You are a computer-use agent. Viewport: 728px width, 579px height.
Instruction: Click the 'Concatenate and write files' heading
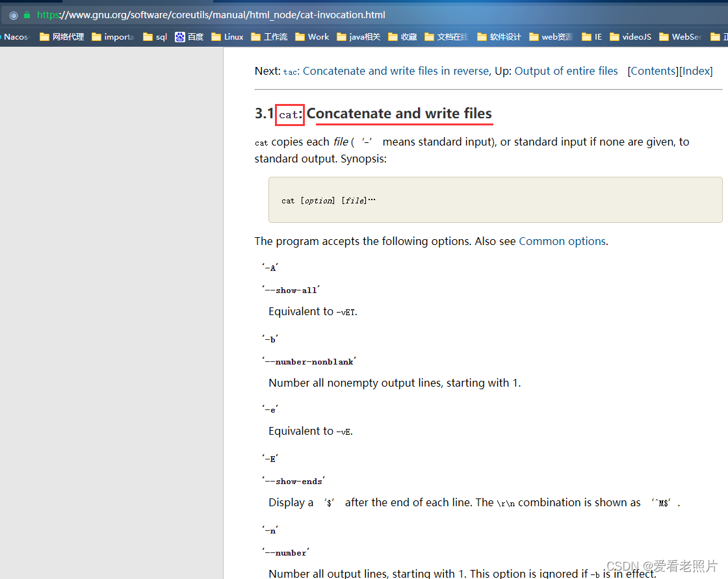(399, 113)
